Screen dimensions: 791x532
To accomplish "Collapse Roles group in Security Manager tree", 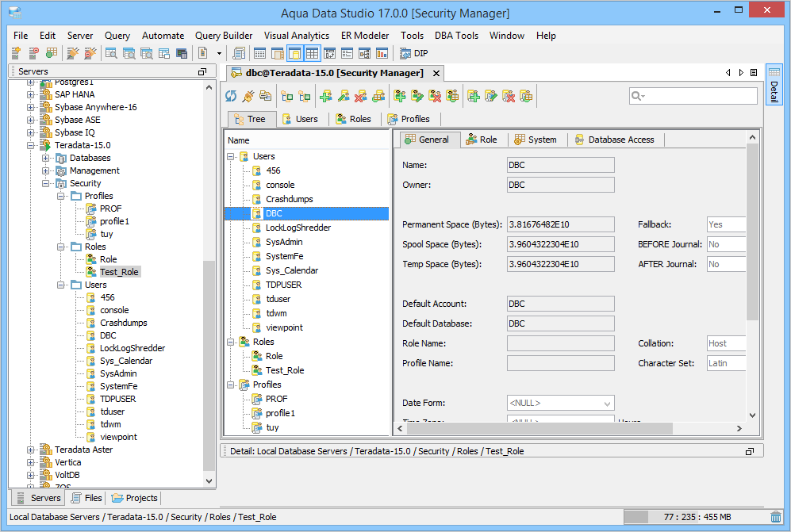I will pos(231,342).
